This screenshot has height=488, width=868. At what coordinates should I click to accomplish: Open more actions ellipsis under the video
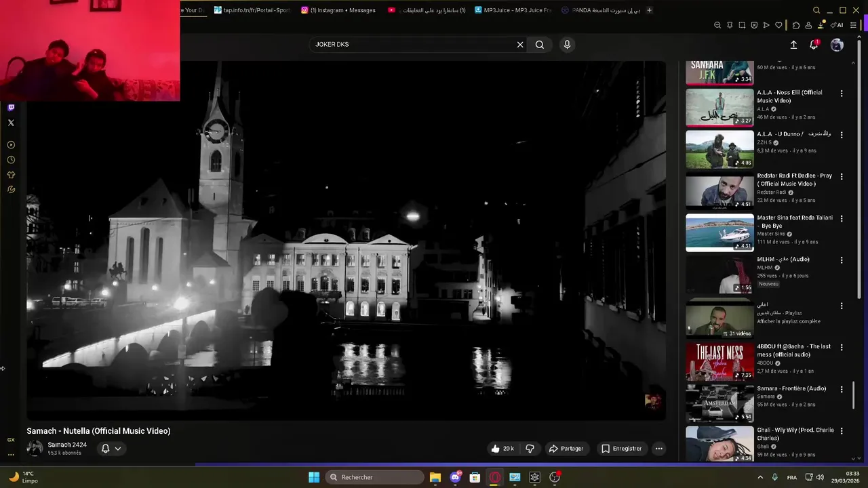coord(658,449)
